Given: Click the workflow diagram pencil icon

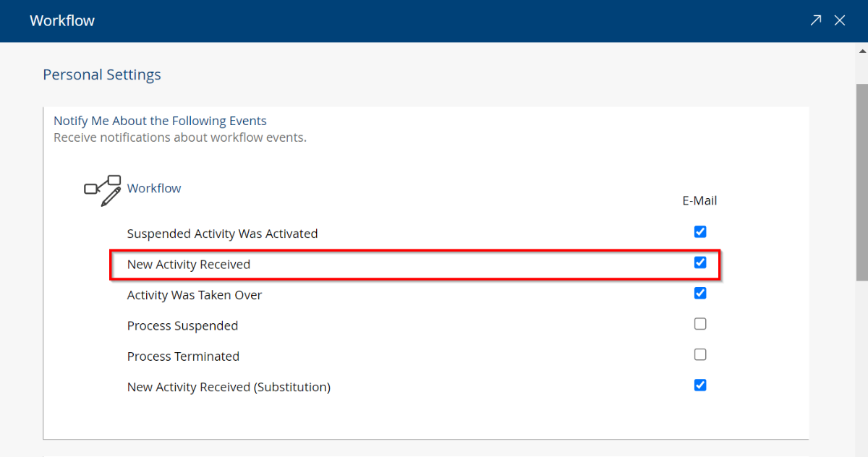Looking at the screenshot, I should (102, 190).
